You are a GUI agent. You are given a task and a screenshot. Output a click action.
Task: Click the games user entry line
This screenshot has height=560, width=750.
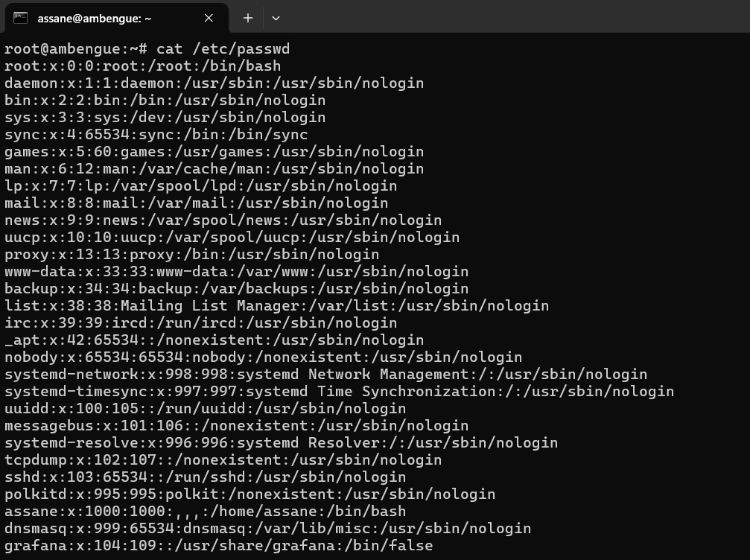click(214, 152)
